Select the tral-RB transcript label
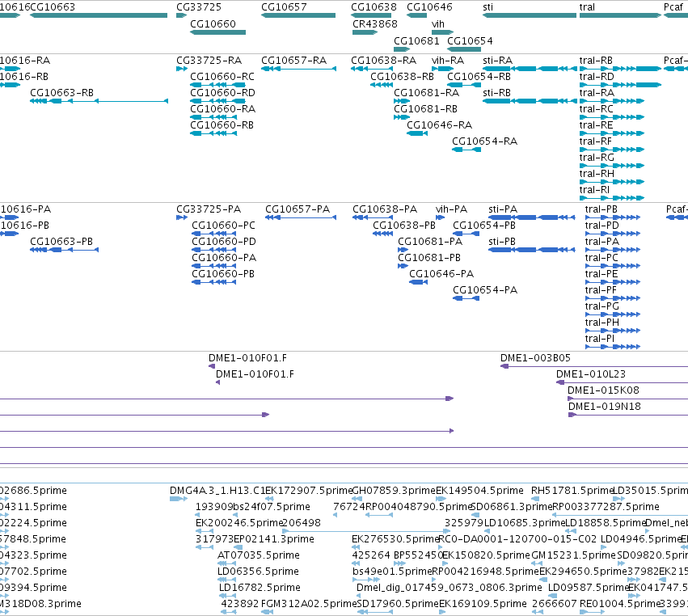This screenshot has width=688, height=616. [596, 61]
